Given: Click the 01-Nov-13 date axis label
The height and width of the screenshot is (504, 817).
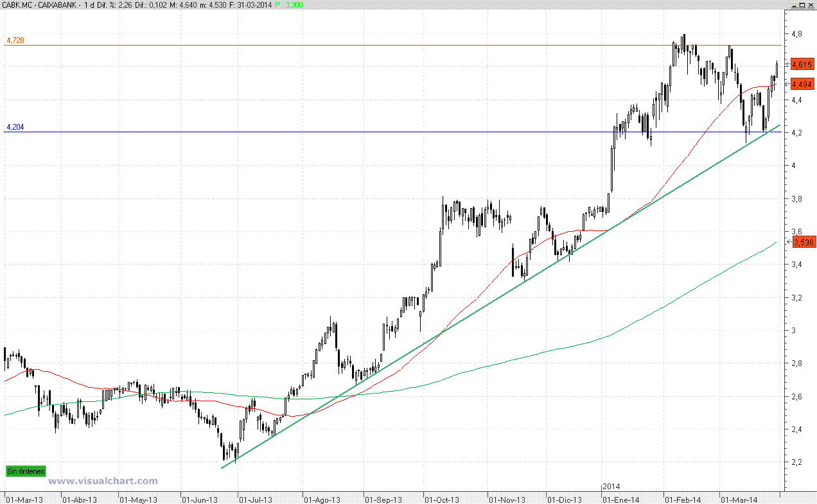Looking at the screenshot, I should click(507, 499).
